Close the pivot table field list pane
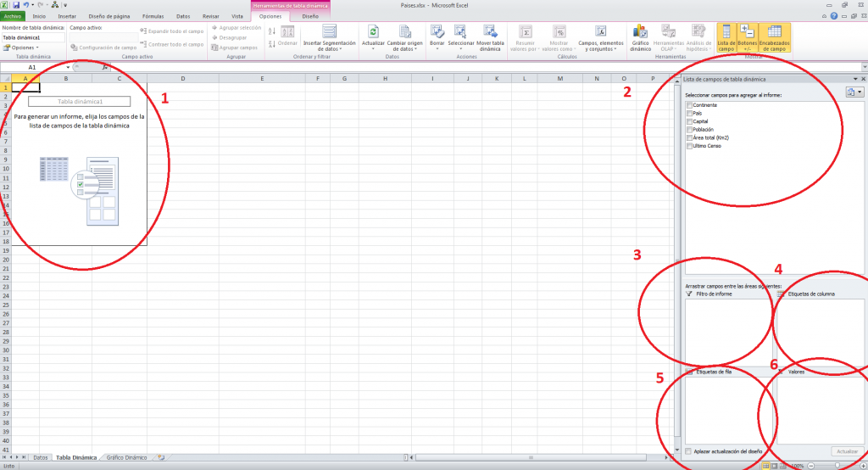 (x=863, y=79)
